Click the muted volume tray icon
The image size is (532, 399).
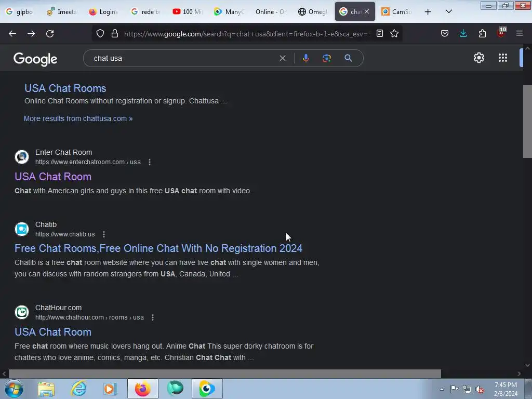pyautogui.click(x=480, y=389)
